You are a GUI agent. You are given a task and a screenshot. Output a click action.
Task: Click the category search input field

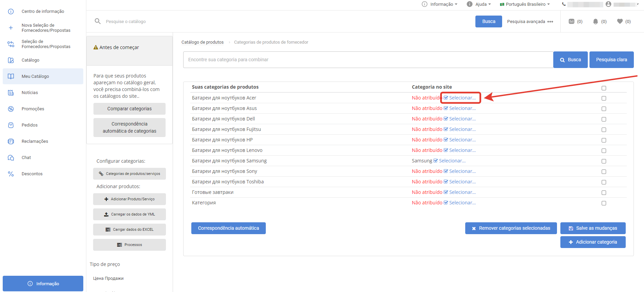(x=368, y=60)
